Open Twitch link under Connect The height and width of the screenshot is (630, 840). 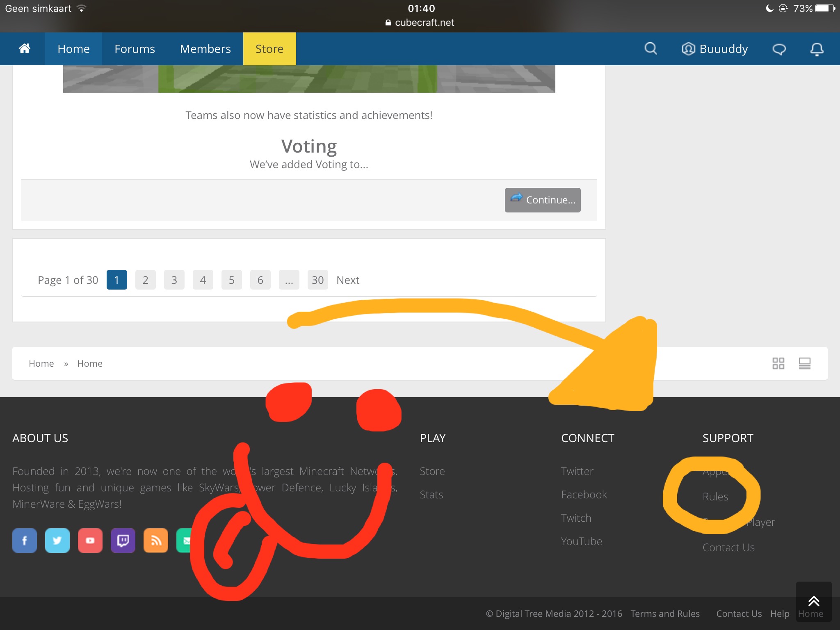[x=576, y=518]
